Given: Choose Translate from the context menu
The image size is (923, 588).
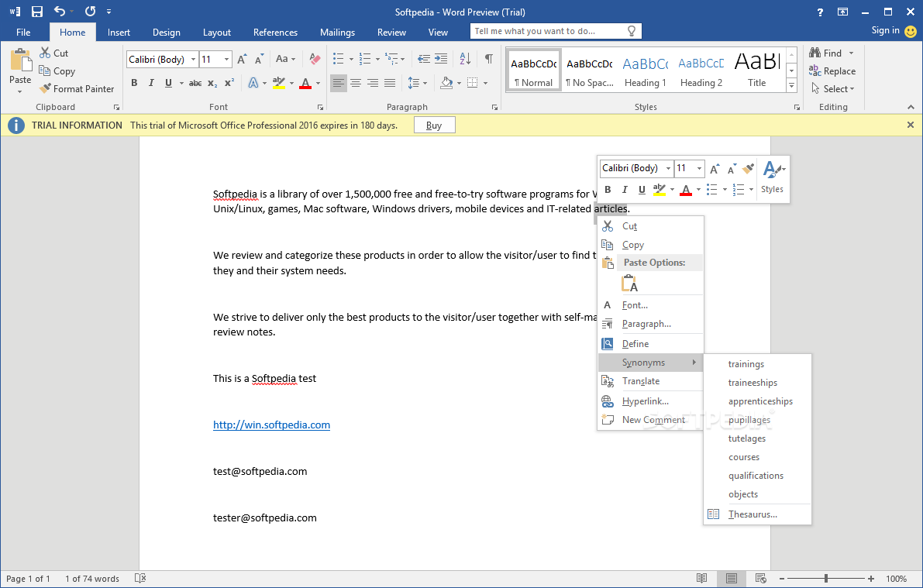Looking at the screenshot, I should tap(650, 381).
